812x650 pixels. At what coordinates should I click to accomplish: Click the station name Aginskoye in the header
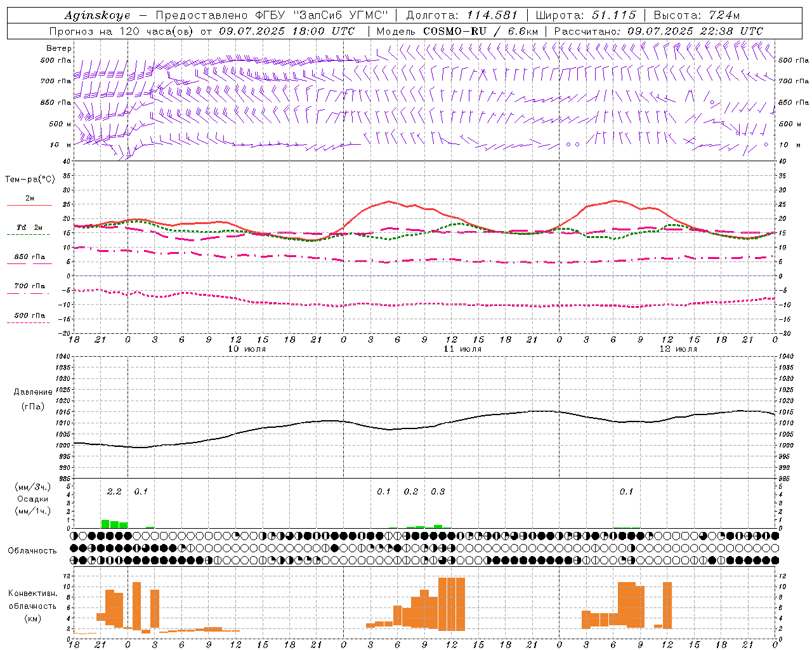point(98,15)
